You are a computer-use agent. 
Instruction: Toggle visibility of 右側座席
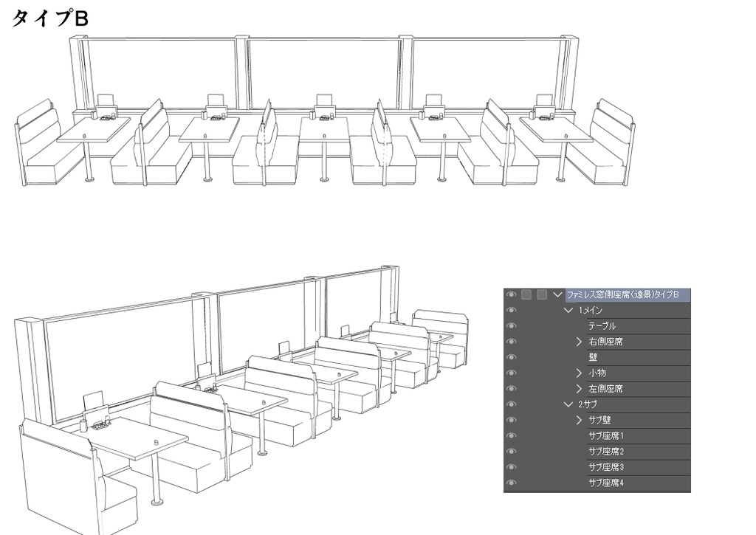(511, 342)
